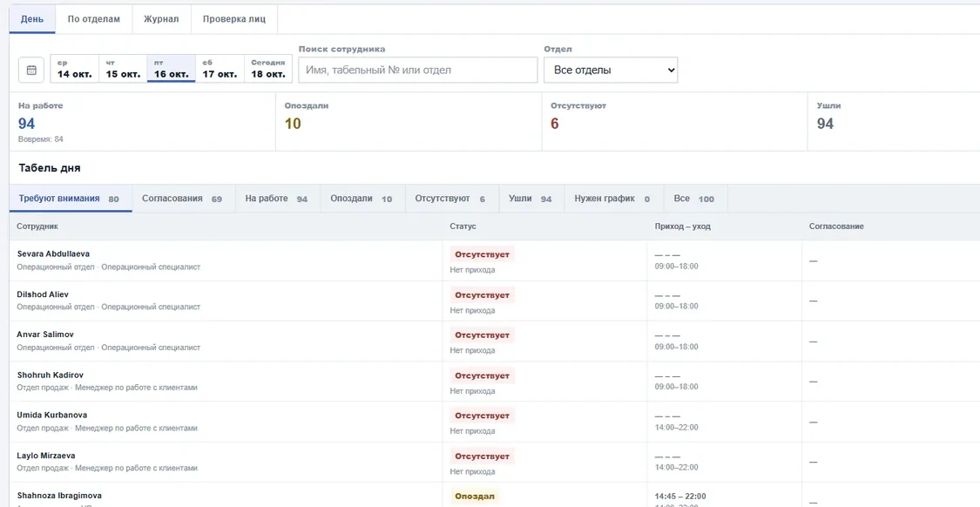The width and height of the screenshot is (980, 507).
Task: Open employee Anvar Salimov
Action: (x=45, y=335)
